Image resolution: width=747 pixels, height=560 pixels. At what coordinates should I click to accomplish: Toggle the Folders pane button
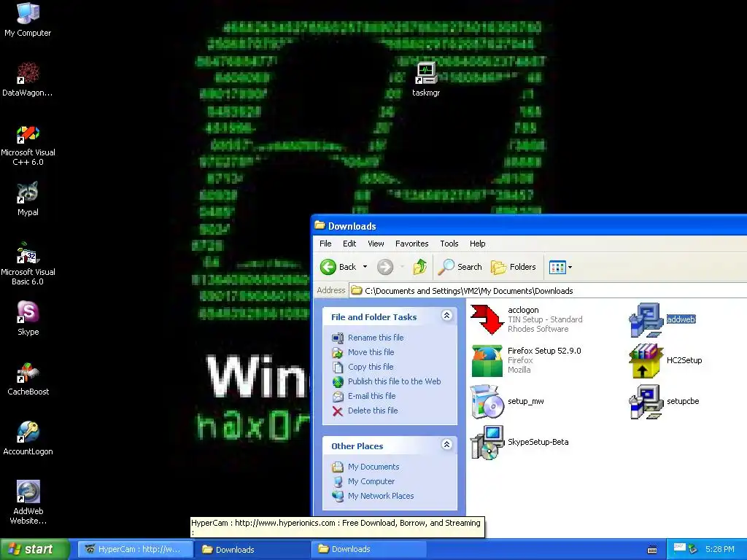tap(514, 267)
